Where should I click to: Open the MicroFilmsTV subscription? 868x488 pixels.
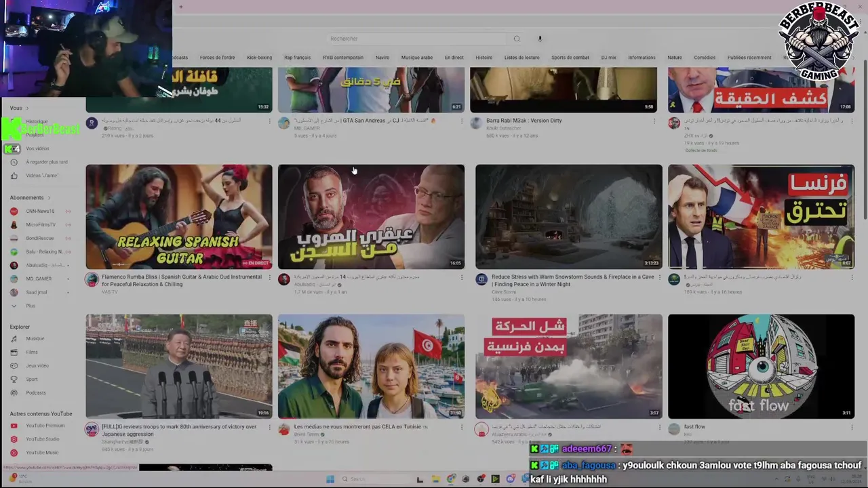(41, 225)
